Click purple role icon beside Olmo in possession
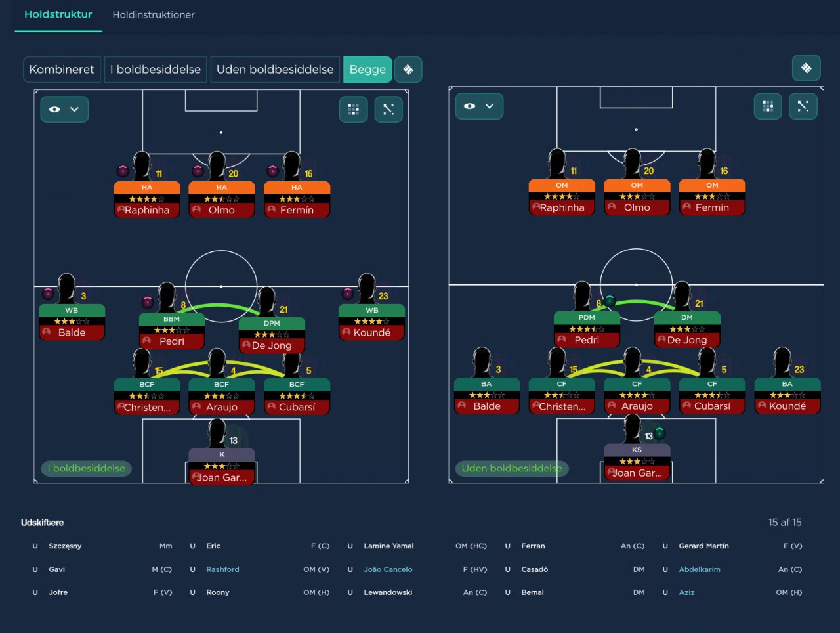 [198, 171]
